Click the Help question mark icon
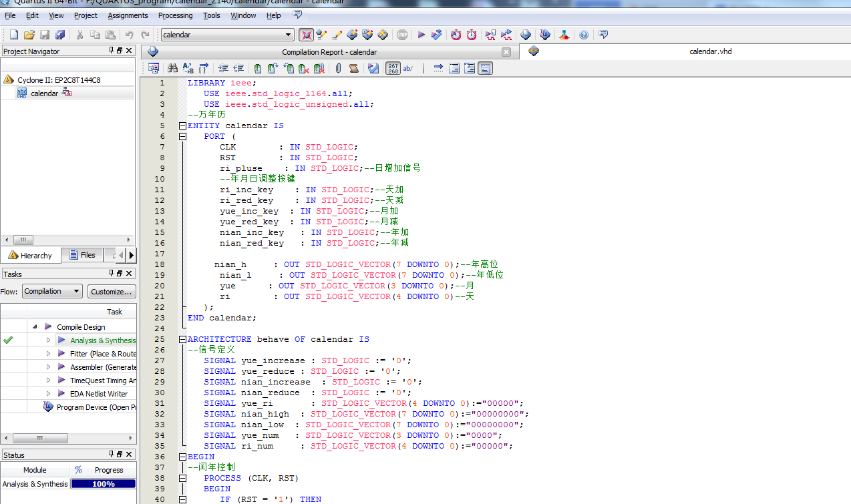 tap(584, 35)
